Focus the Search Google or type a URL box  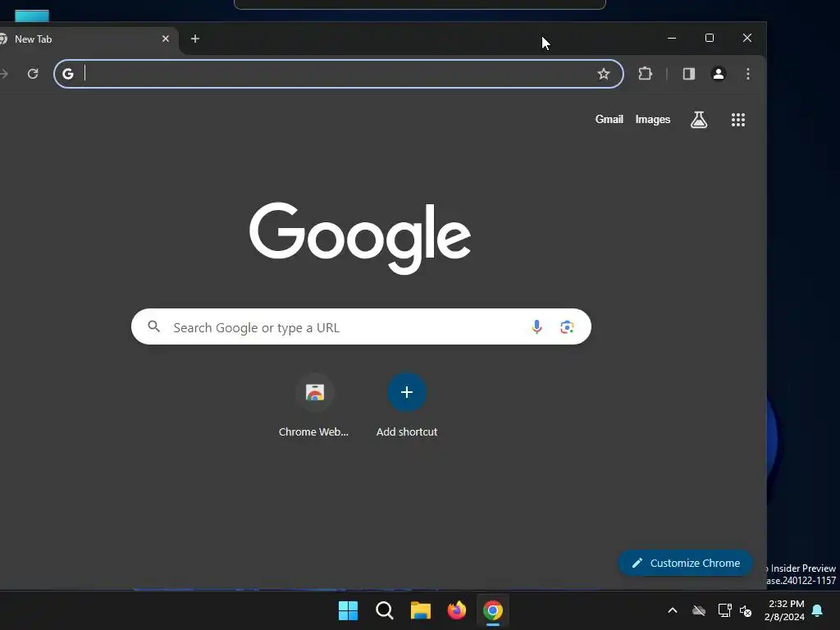click(x=361, y=326)
